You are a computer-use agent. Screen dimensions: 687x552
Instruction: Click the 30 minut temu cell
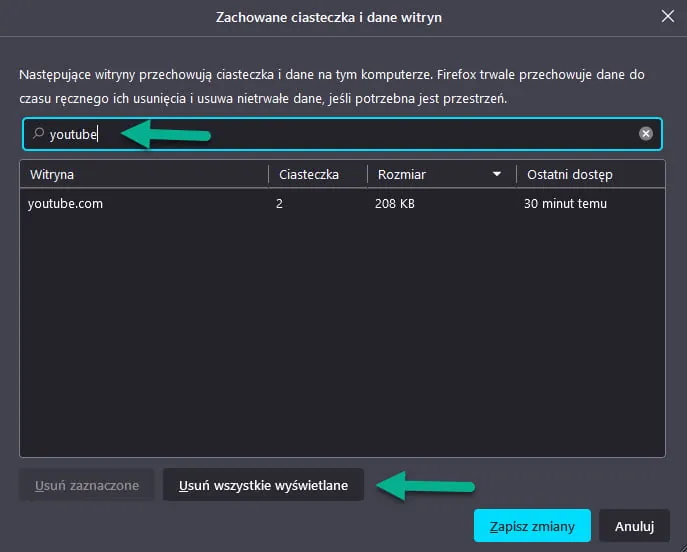click(x=565, y=204)
